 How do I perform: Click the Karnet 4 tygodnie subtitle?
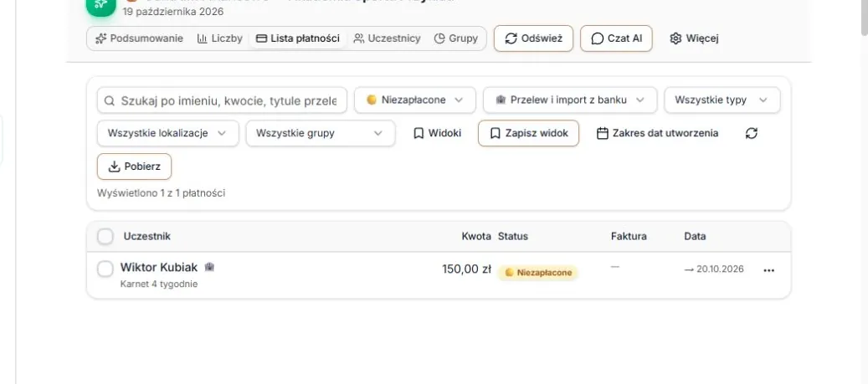pos(159,284)
